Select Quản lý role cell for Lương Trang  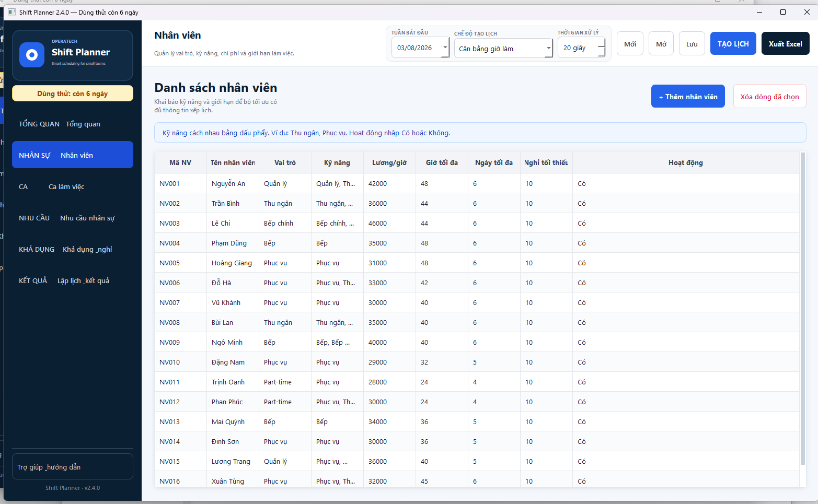[x=285, y=461]
